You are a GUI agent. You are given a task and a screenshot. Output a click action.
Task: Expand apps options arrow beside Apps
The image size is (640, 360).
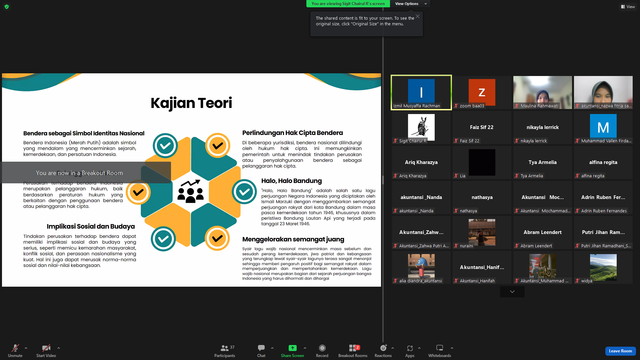(419, 348)
